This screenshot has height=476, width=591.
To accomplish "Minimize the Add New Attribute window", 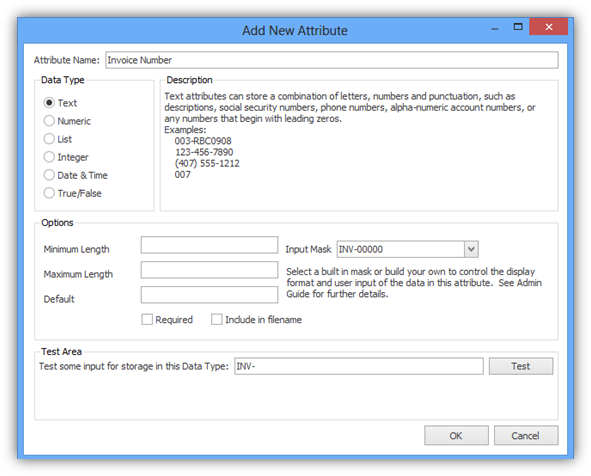I will [495, 28].
